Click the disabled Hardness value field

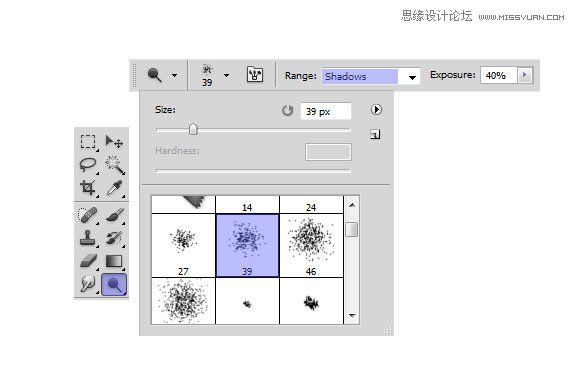pos(328,152)
